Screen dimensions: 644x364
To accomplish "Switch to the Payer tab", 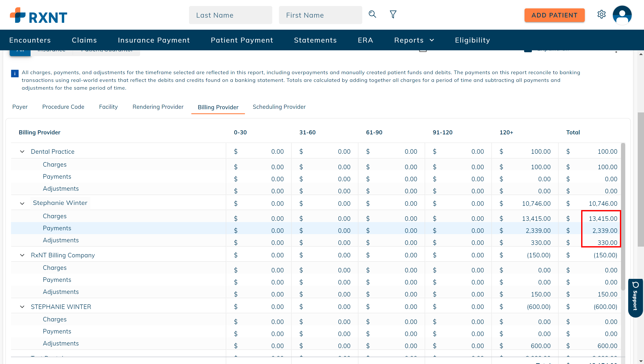I will (x=20, y=107).
